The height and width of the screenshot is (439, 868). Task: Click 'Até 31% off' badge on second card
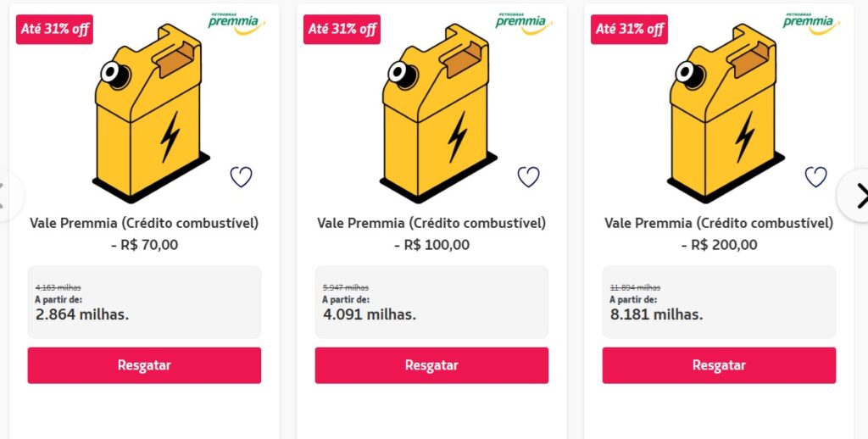pyautogui.click(x=342, y=29)
